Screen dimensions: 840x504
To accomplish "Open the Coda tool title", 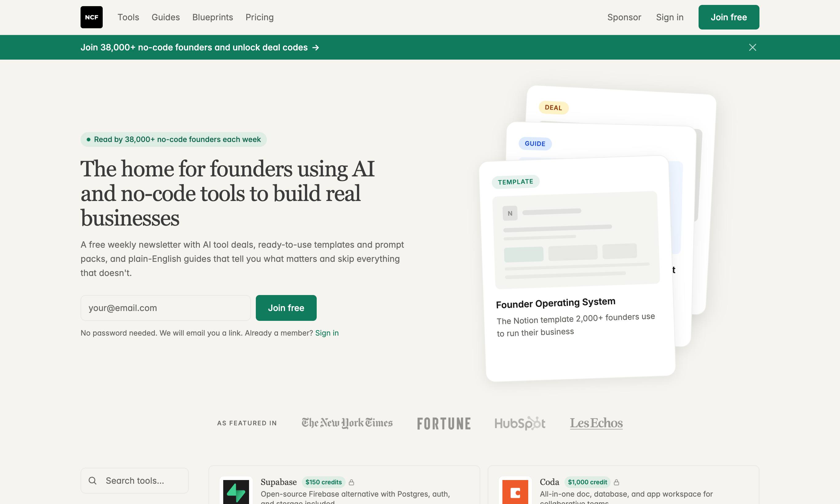I will (x=549, y=482).
